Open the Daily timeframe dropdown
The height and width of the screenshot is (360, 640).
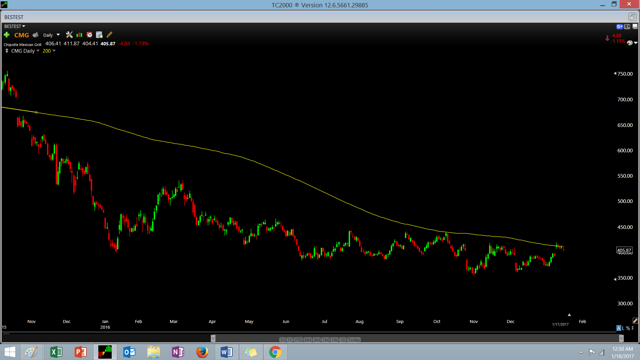(x=51, y=35)
